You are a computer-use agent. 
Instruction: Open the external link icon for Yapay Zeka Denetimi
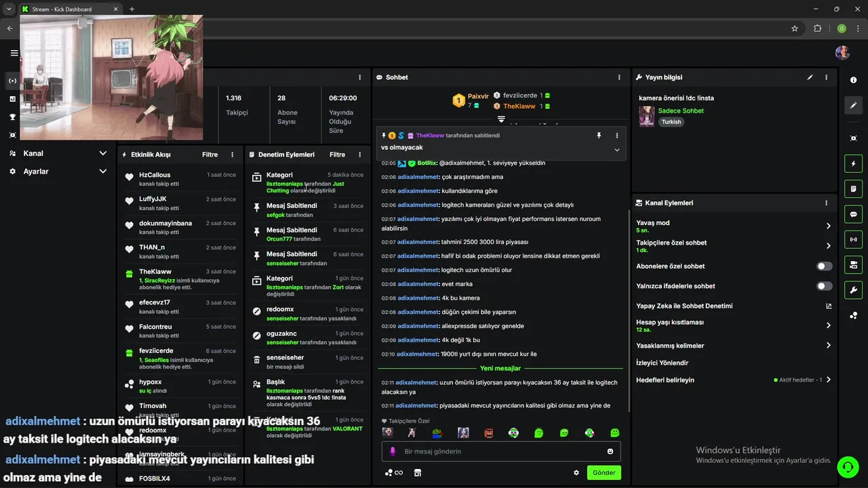pyautogui.click(x=829, y=306)
